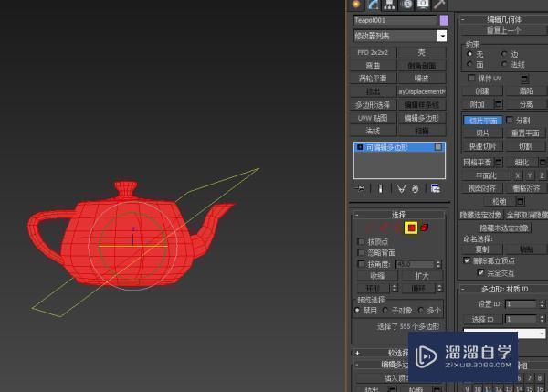This screenshot has height=392, width=548.
Task: Open the Preserve UV settings box icon
Action: tap(524, 79)
